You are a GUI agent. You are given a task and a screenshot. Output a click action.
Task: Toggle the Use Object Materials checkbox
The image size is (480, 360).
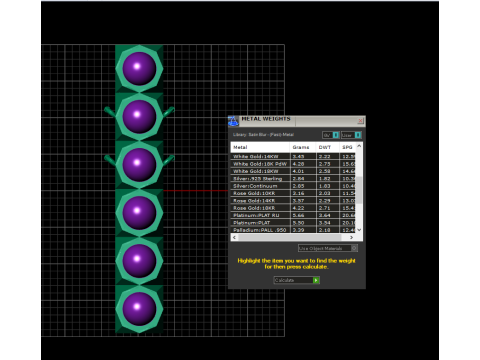(x=354, y=248)
